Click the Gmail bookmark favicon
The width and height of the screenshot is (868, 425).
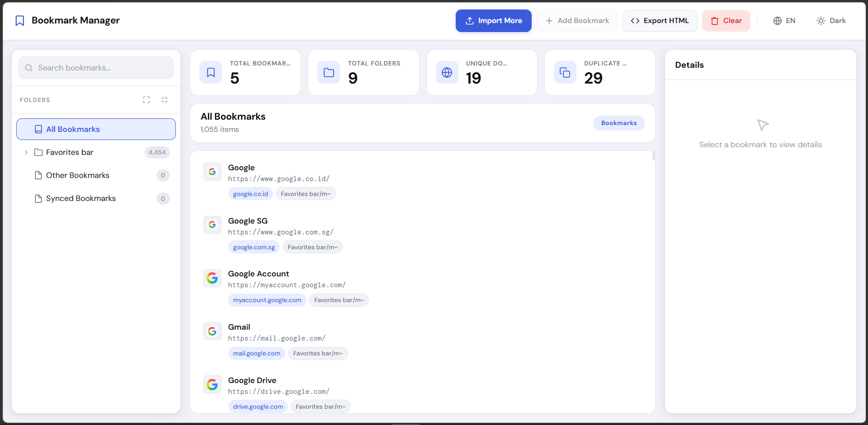tap(212, 332)
